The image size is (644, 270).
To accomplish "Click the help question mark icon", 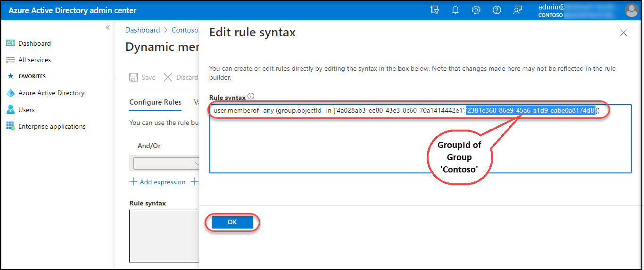I will [497, 10].
